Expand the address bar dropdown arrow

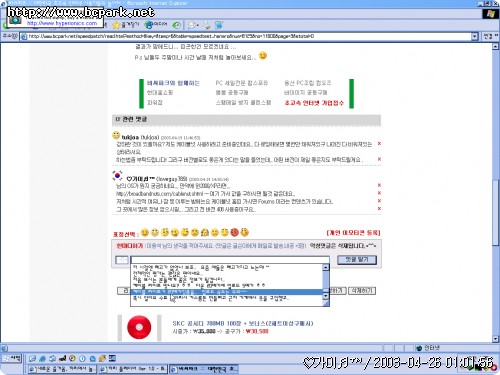coord(475,36)
